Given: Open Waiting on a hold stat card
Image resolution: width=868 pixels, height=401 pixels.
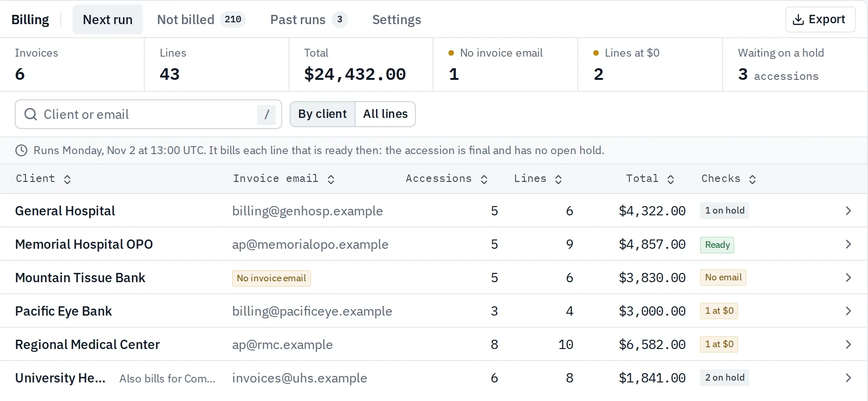Looking at the screenshot, I should click(795, 65).
